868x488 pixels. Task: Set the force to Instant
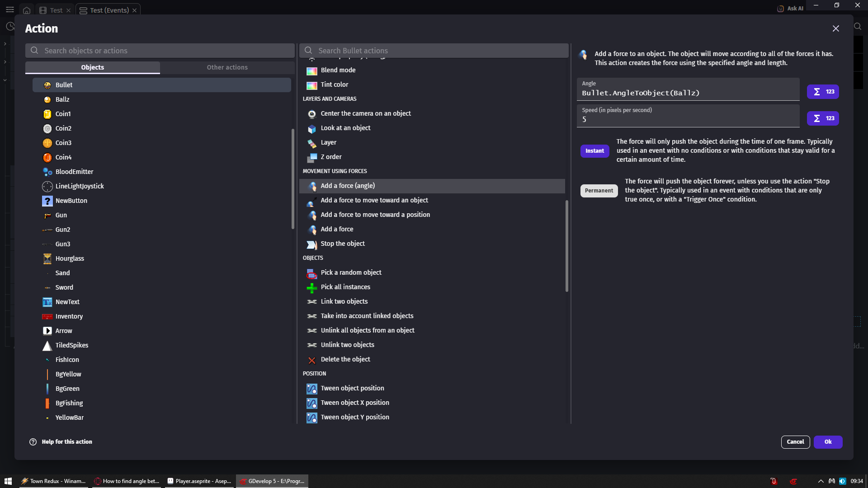point(594,151)
